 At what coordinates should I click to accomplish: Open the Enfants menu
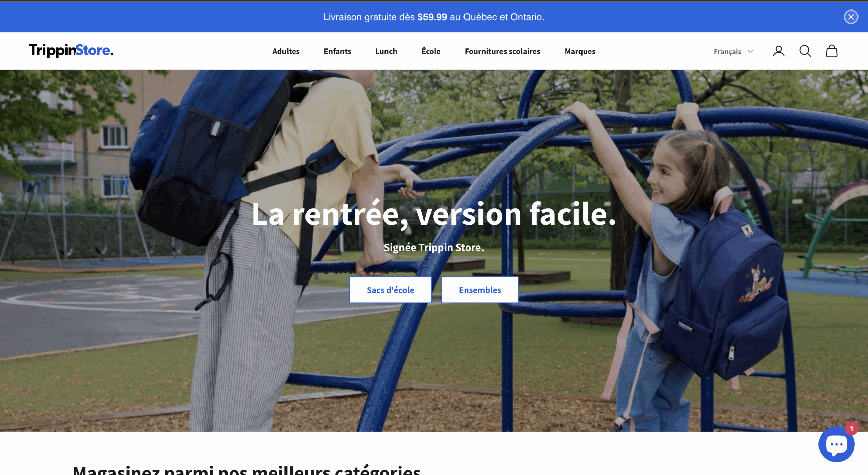click(x=337, y=51)
